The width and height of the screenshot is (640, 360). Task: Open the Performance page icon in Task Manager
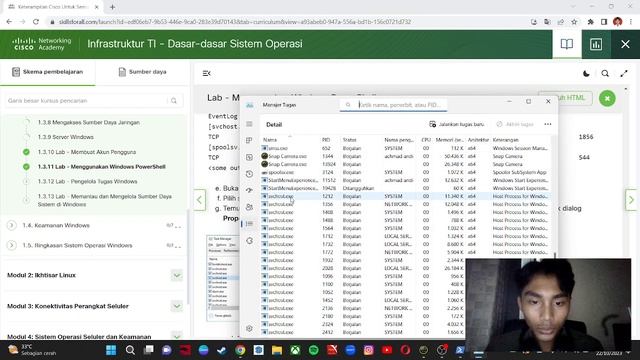coord(249,157)
